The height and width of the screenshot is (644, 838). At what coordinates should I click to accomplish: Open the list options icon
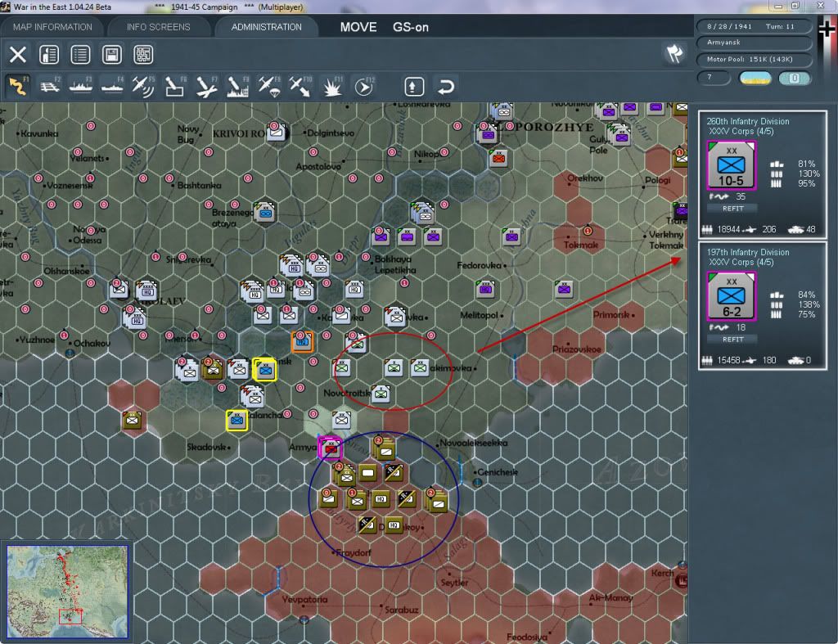pos(81,55)
